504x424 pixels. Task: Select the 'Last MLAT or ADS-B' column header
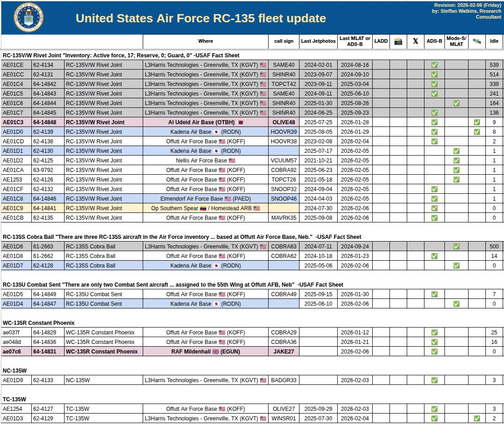[355, 41]
